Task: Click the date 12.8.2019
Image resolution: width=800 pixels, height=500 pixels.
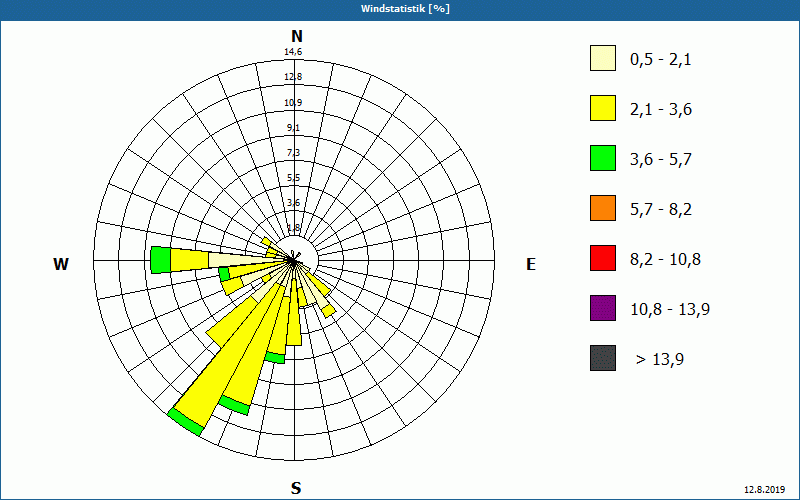Action: point(765,489)
